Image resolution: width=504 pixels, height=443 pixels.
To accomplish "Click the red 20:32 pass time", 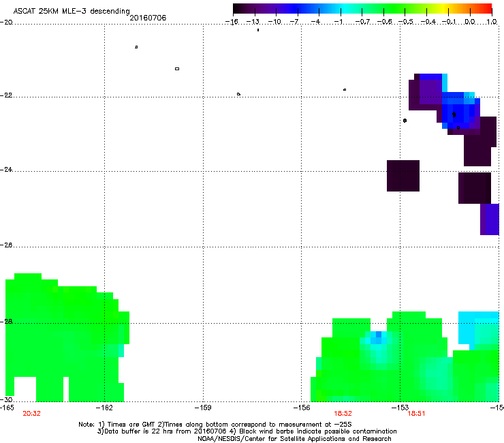I will 31,414.
